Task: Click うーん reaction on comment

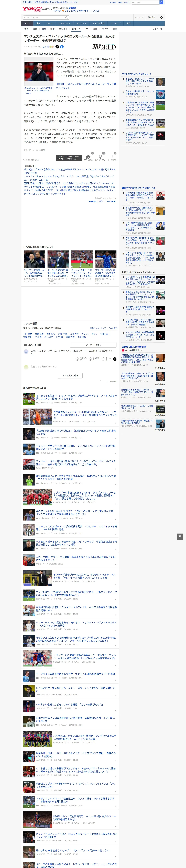Action: tap(106, 359)
